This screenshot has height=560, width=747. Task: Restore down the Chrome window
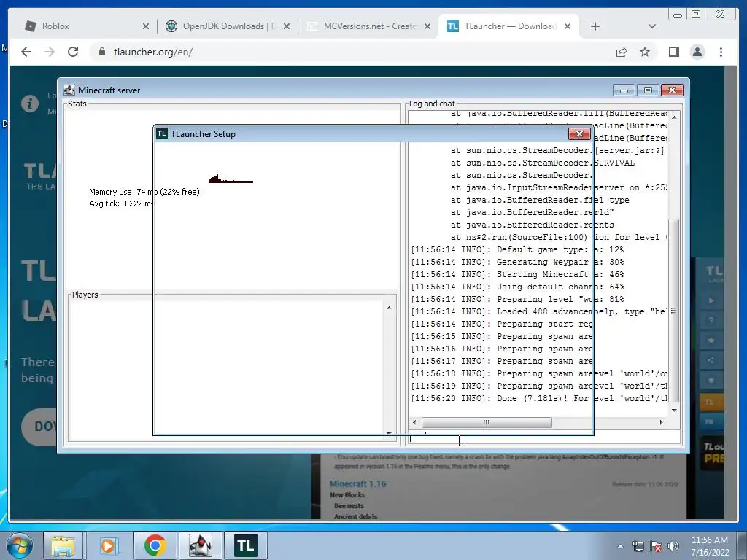click(696, 14)
